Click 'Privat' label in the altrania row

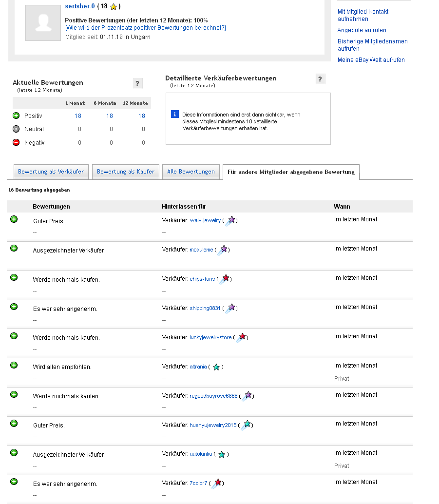point(341,379)
